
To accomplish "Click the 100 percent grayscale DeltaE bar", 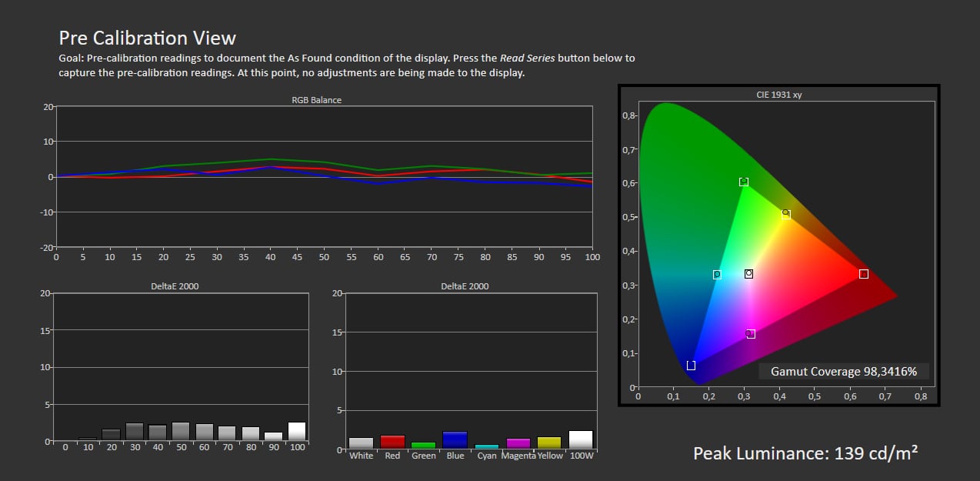I will [296, 432].
